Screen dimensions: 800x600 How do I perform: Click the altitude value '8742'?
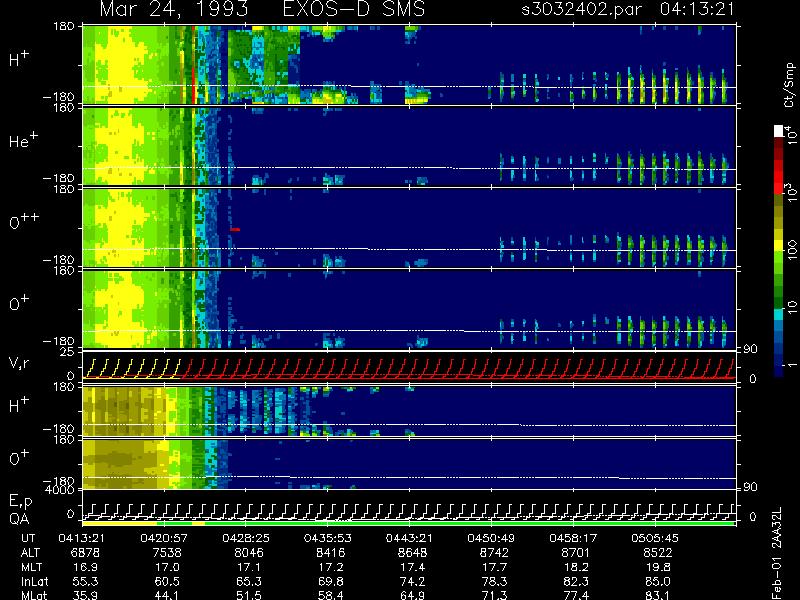point(494,553)
